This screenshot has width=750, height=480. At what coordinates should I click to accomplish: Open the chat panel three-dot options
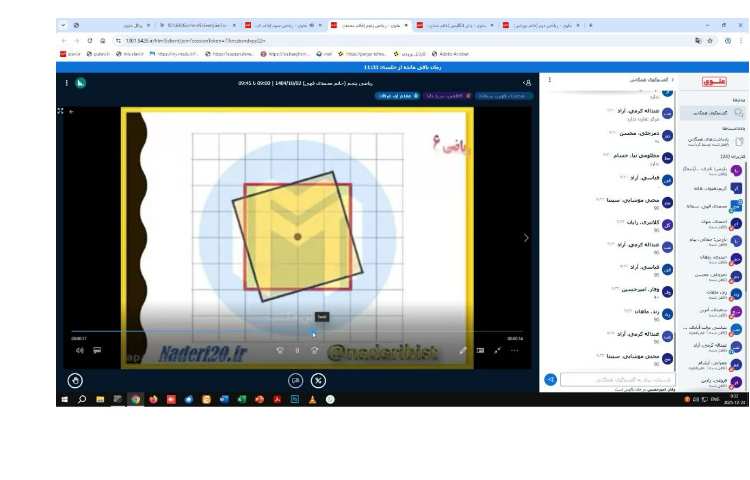[545, 78]
